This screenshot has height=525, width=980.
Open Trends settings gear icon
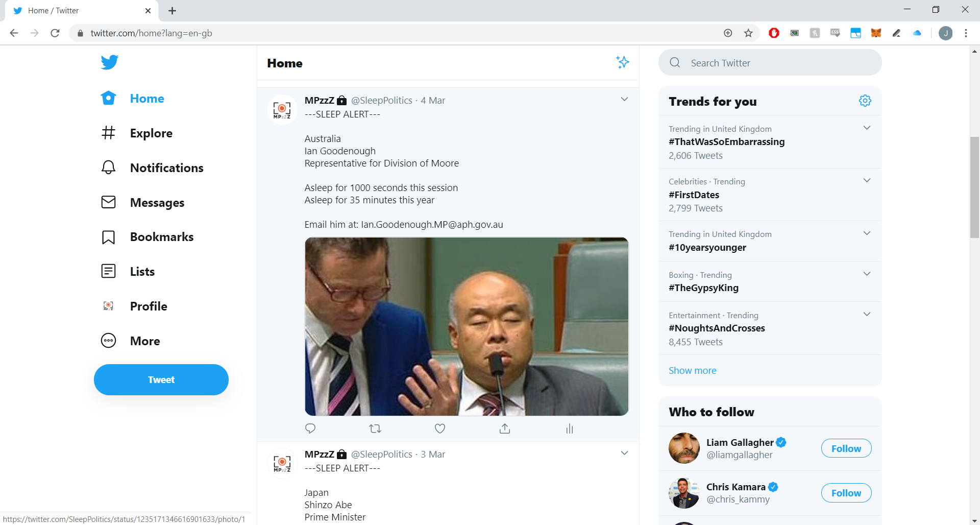(x=865, y=101)
